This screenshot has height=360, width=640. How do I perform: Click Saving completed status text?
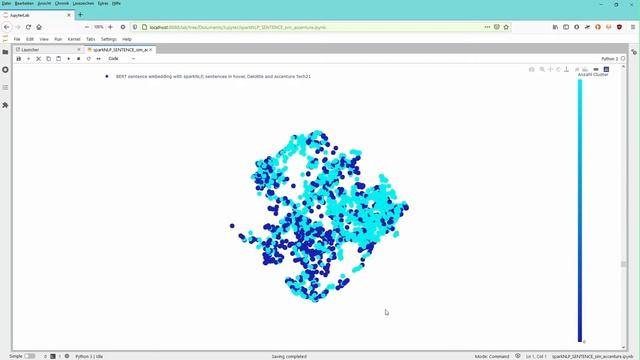(289, 356)
